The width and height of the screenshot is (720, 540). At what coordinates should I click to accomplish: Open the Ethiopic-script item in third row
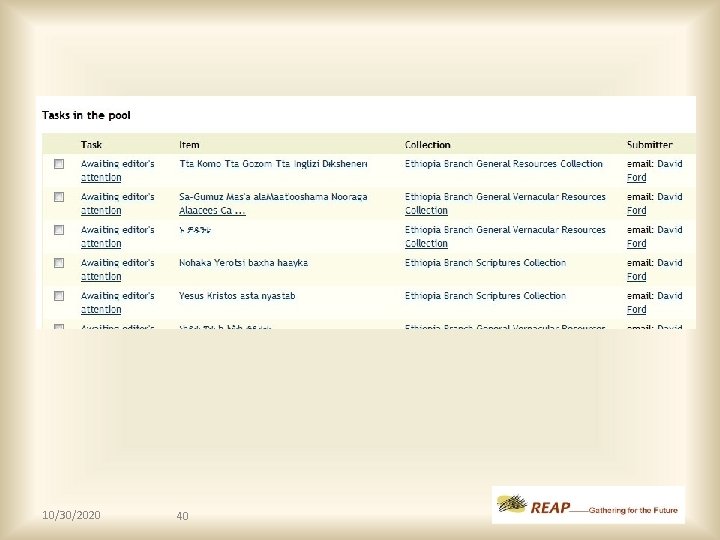coord(195,230)
